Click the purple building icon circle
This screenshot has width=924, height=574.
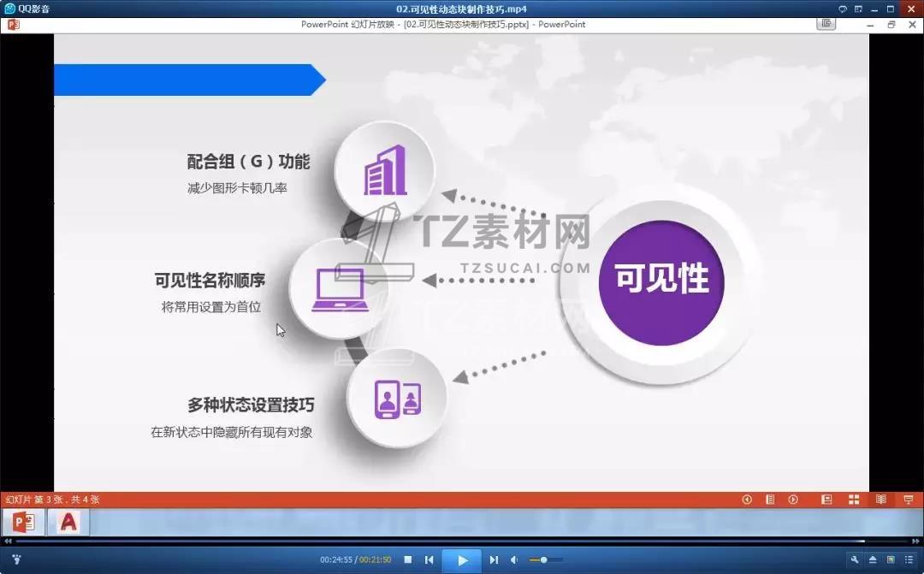384,171
